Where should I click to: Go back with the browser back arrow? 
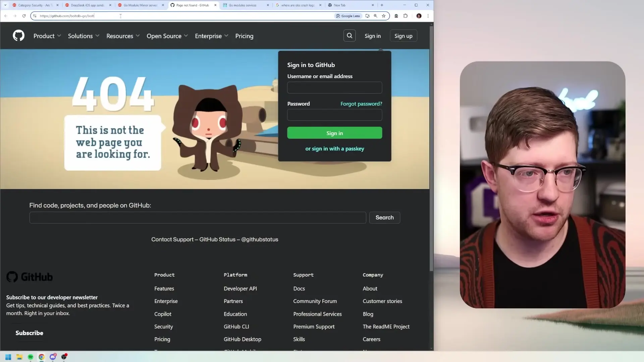click(6, 16)
